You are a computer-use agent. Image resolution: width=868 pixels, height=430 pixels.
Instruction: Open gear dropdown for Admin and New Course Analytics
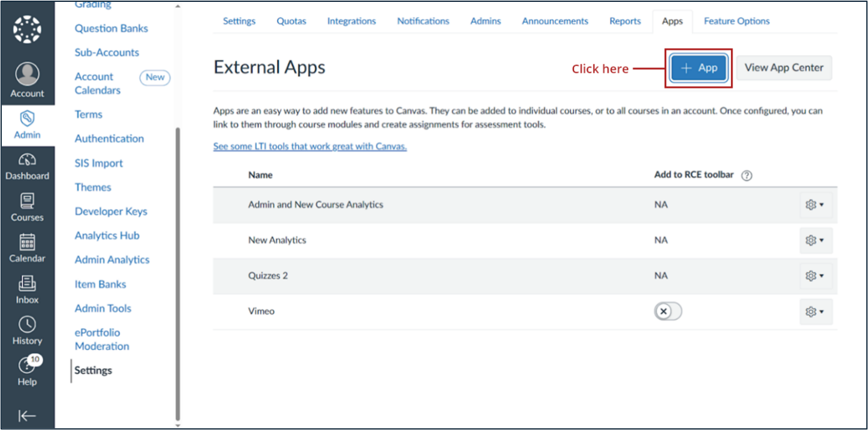815,205
